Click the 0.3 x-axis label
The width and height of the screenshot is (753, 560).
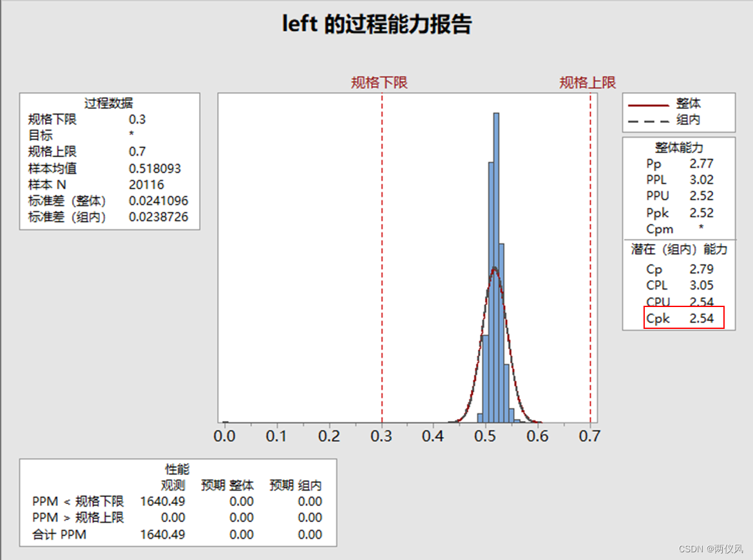[382, 436]
